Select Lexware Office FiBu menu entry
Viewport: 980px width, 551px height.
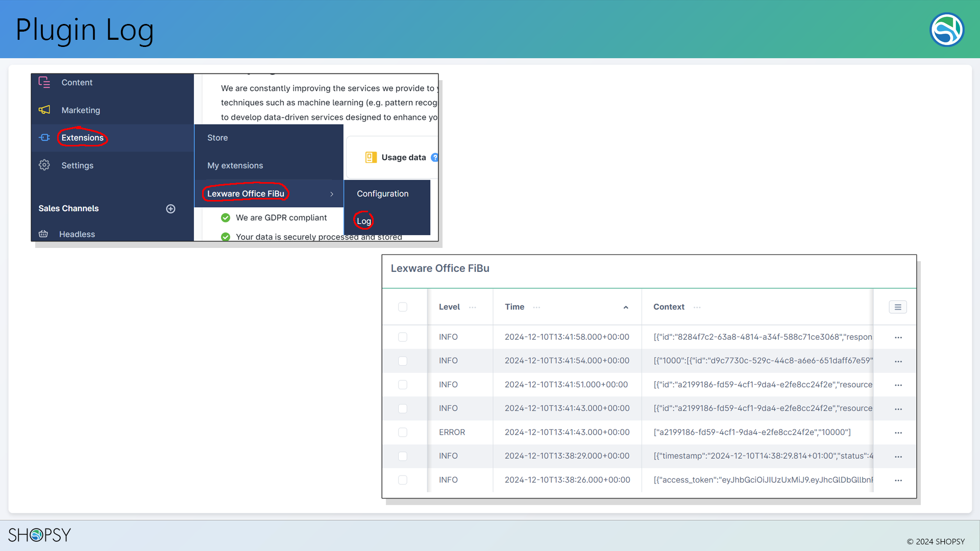[x=246, y=193]
